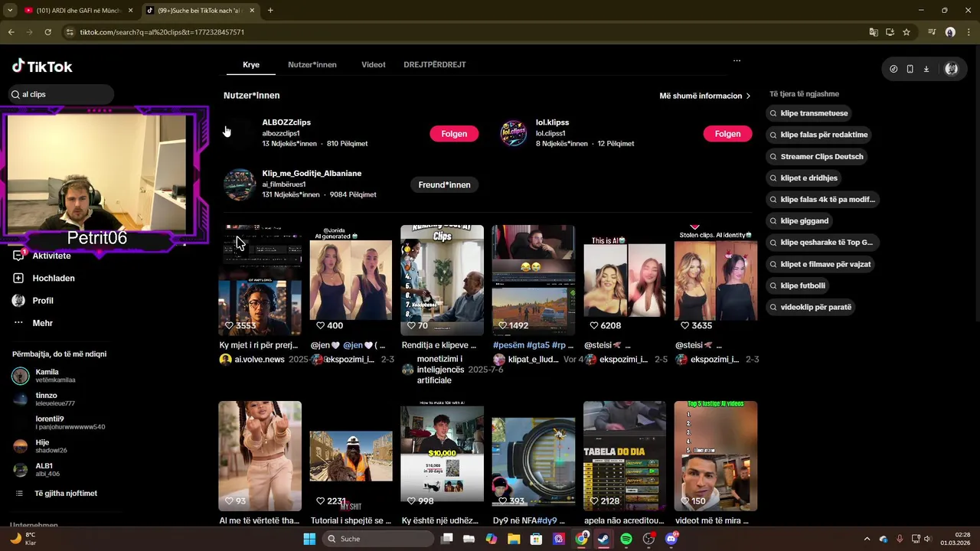The height and width of the screenshot is (551, 980).
Task: Open Discord from taskbar
Action: 671,539
